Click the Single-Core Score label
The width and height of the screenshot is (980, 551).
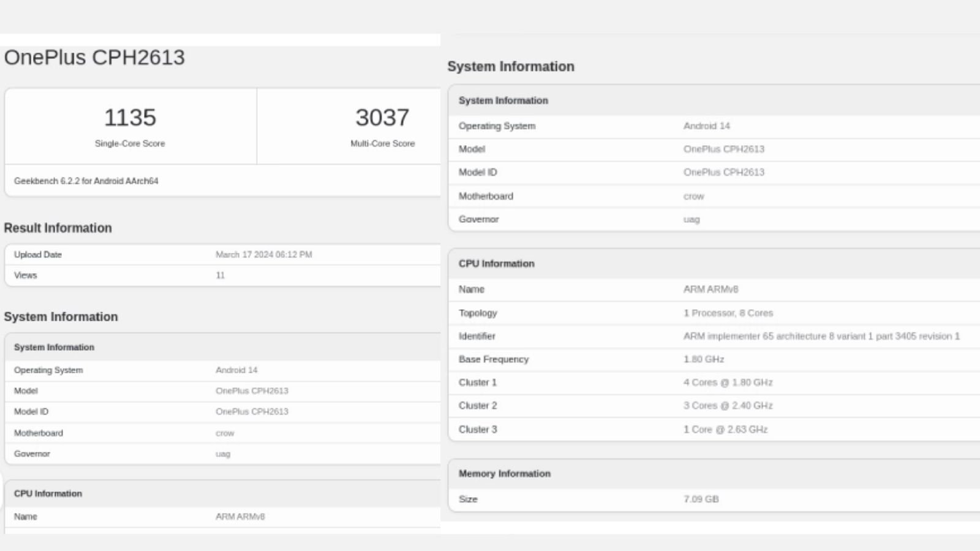[x=130, y=143]
